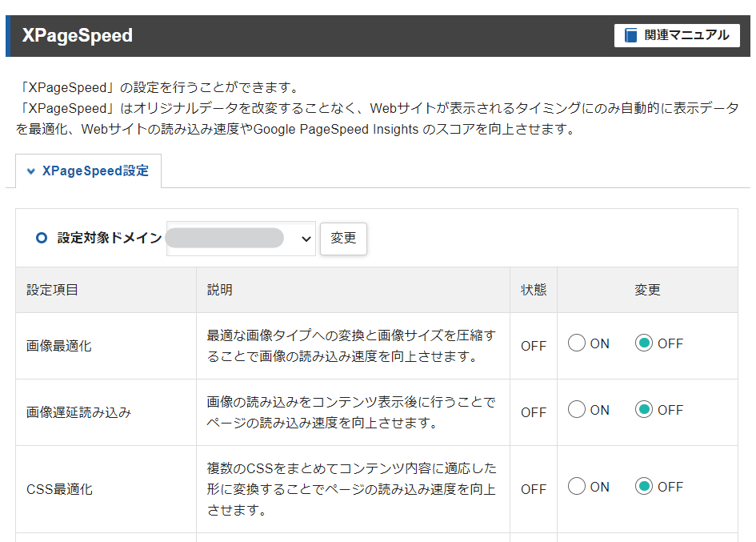This screenshot has width=756, height=542.
Task: Open the 設定対象ドメイン domain dropdown
Action: (x=241, y=239)
